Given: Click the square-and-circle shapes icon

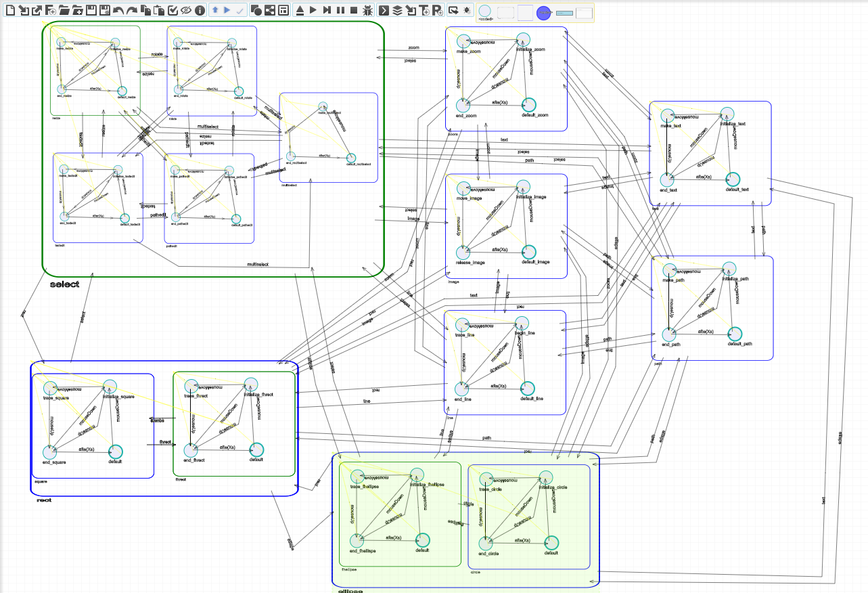Looking at the screenshot, I should pos(256,10).
